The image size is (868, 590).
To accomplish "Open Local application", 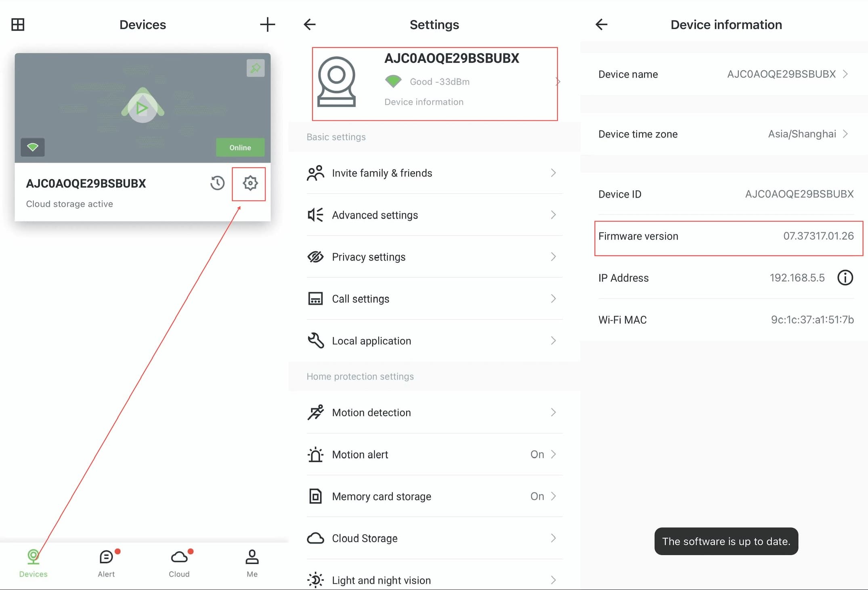I will point(435,341).
